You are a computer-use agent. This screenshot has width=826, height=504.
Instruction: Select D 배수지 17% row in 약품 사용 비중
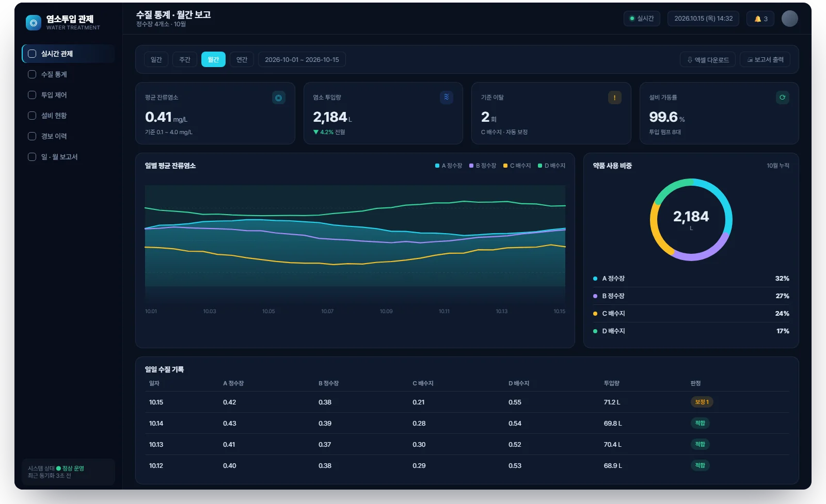tap(691, 331)
